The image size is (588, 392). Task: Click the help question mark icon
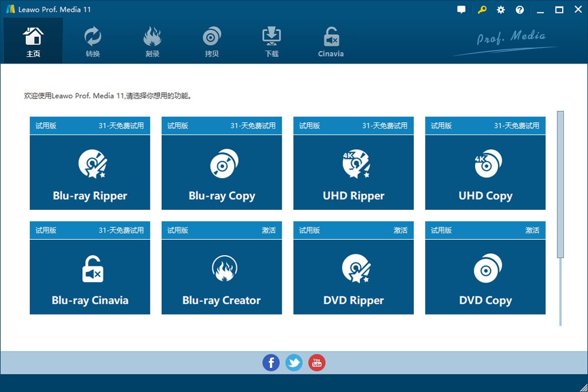[520, 10]
